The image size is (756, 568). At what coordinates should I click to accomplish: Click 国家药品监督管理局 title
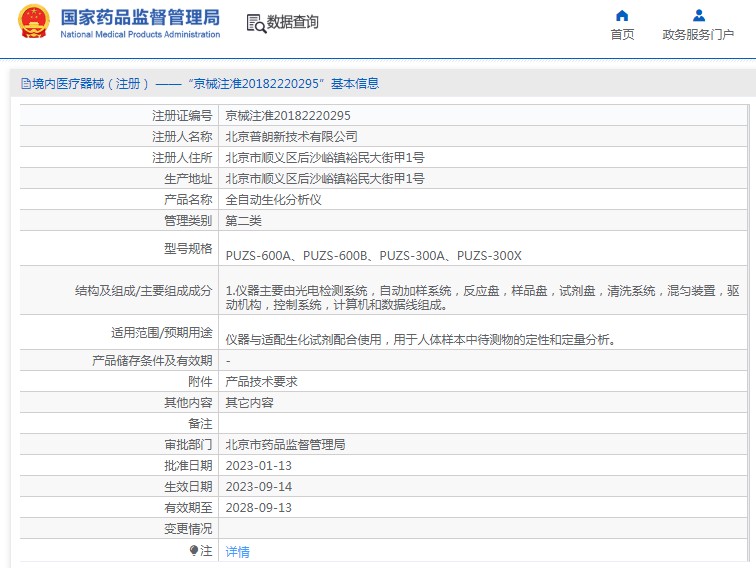tap(140, 17)
